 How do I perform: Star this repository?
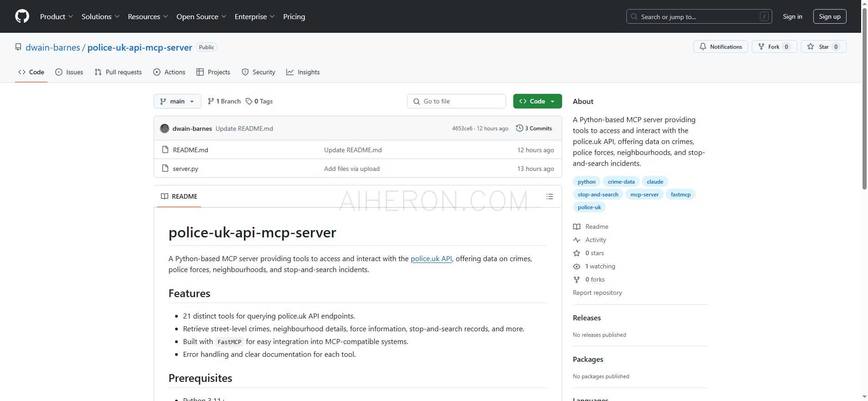[x=823, y=46]
